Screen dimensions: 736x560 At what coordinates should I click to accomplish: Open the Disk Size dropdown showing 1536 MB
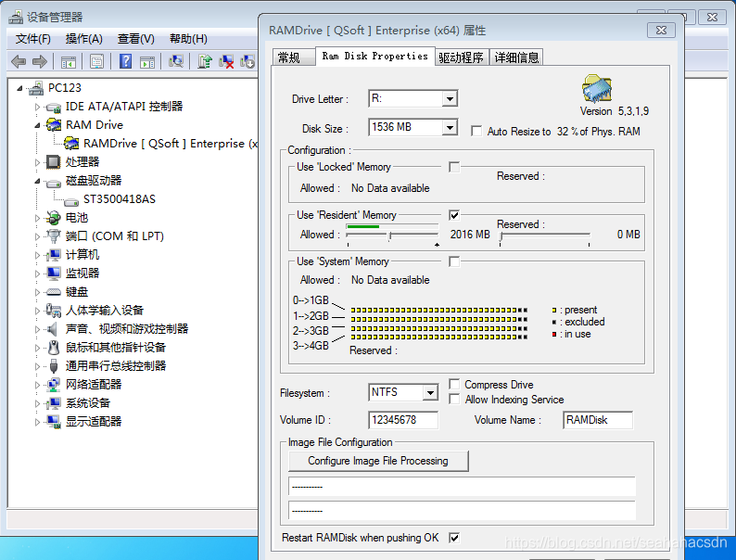point(450,127)
